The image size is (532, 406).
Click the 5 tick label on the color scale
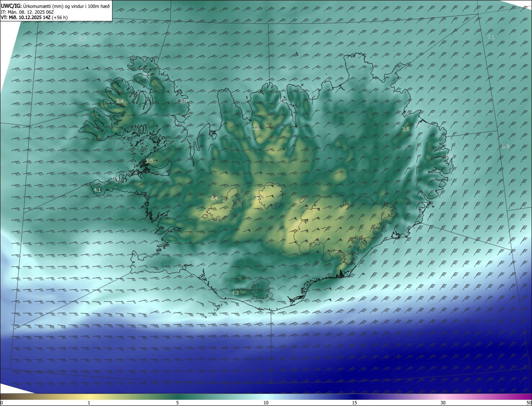(x=177, y=403)
